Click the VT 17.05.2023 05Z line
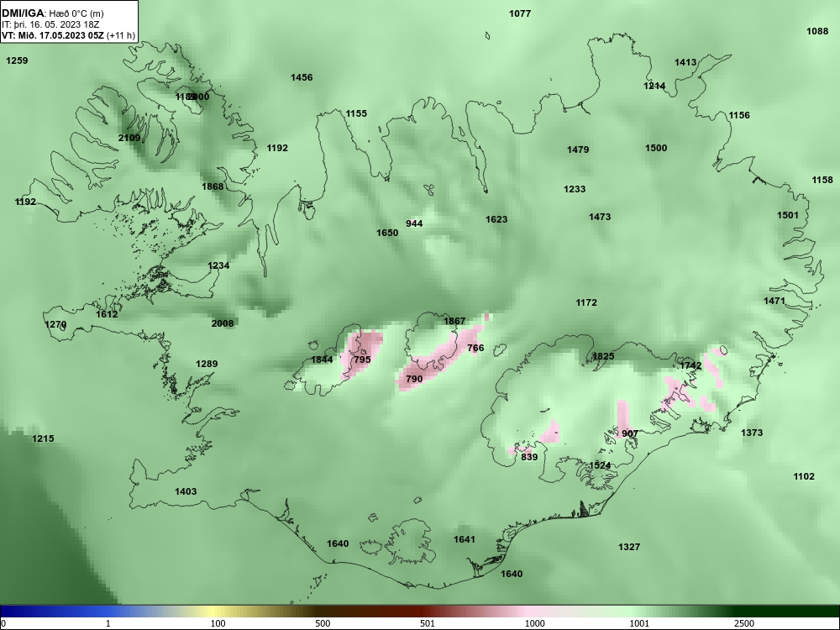This screenshot has height=630, width=840. (68, 35)
